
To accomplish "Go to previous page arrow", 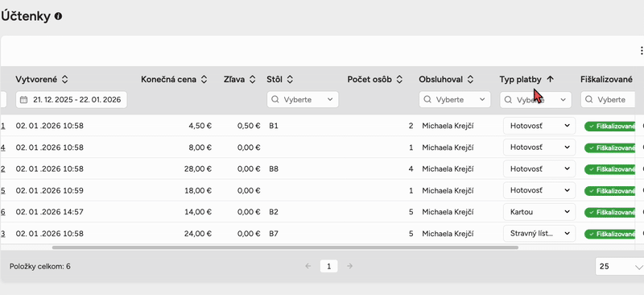I will (308, 266).
